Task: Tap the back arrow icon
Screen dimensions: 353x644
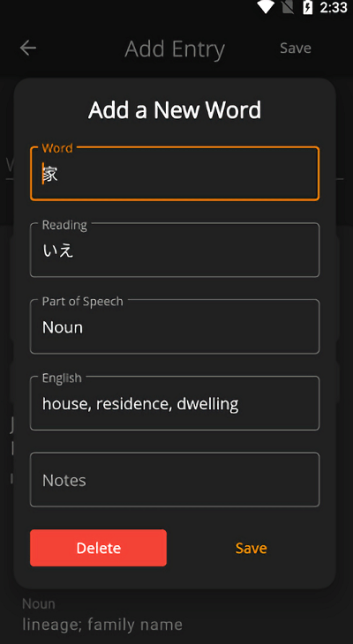Action: (28, 48)
